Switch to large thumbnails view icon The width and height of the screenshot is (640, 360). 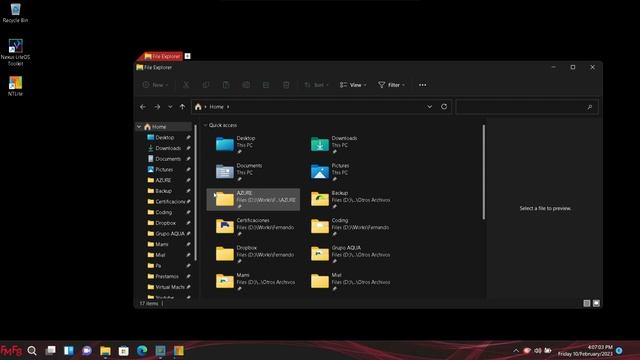tap(596, 303)
